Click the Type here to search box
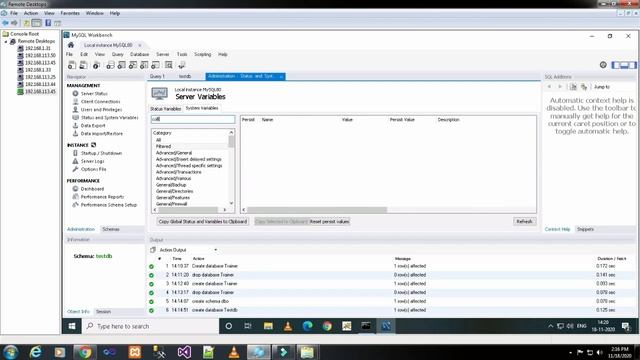640x360 pixels. (150, 326)
